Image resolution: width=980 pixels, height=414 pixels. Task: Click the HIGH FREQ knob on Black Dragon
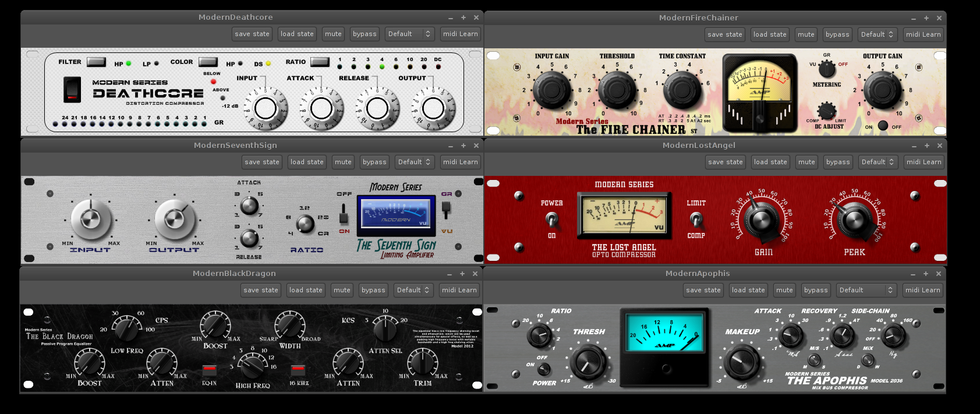coord(252,366)
